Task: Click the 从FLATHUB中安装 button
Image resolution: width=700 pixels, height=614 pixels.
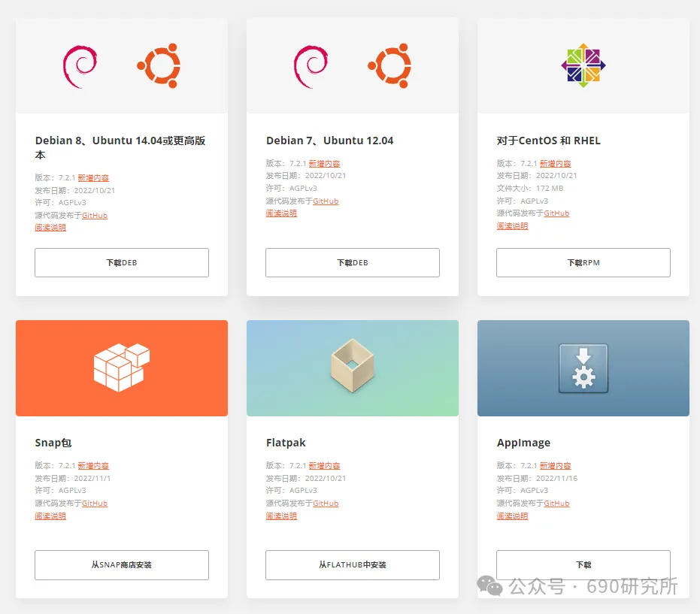Action: tap(352, 565)
